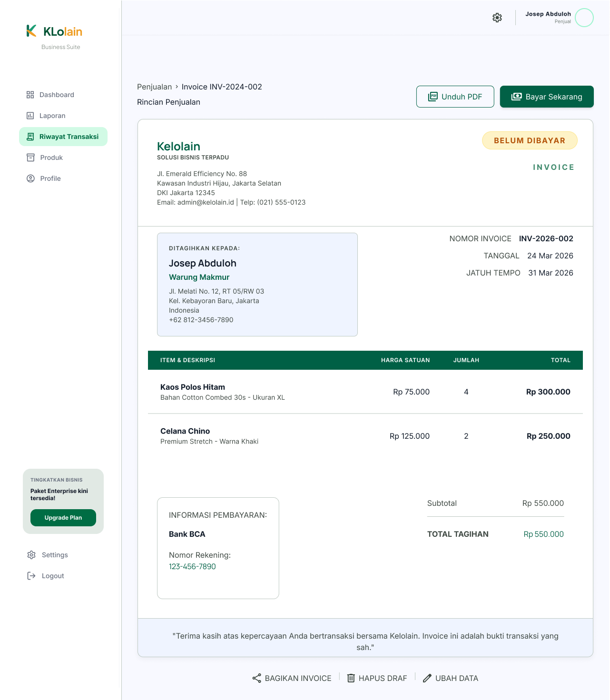610x700 pixels.
Task: Click Invoice INV-2024-002 breadcrumb
Action: [x=222, y=87]
